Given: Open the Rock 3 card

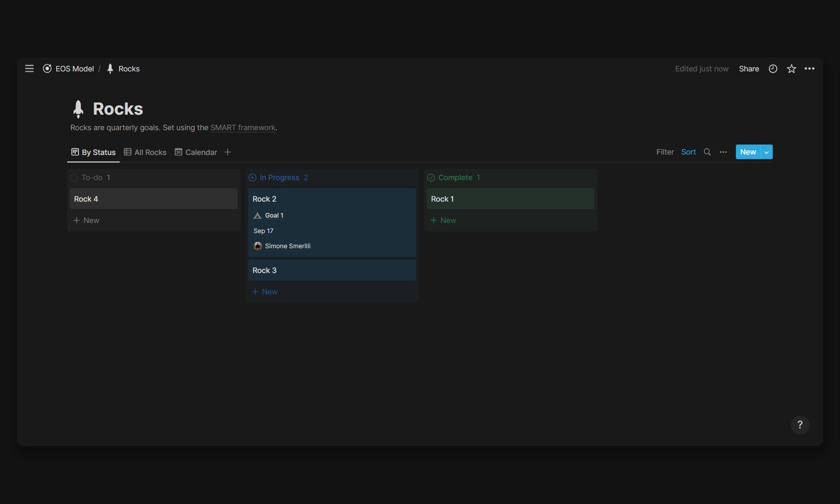Looking at the screenshot, I should 332,270.
